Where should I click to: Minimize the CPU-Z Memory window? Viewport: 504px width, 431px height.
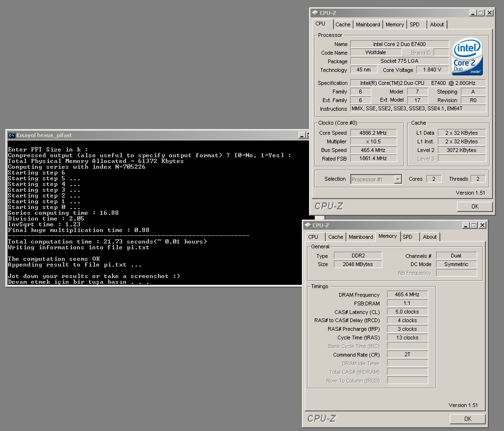(x=466, y=225)
